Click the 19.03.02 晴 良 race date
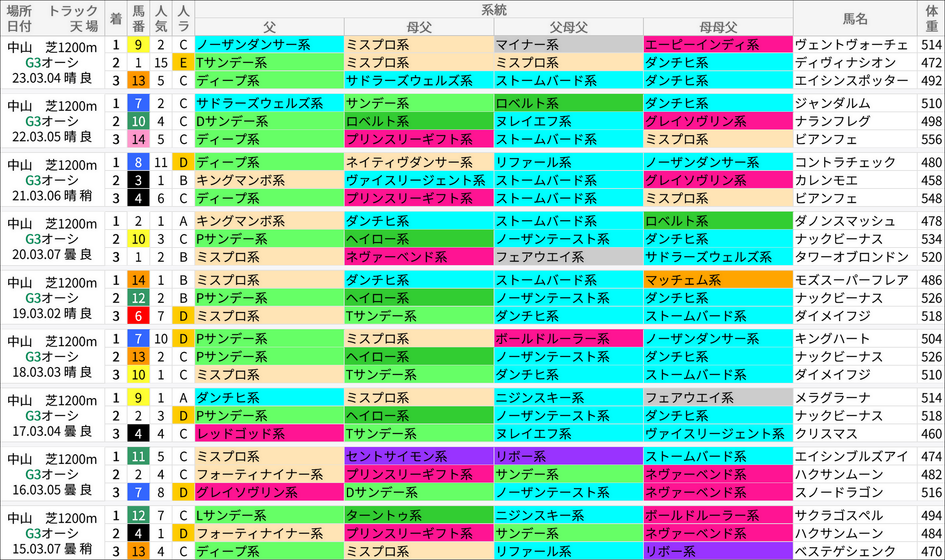Viewport: 945px width, 560px height. click(52, 314)
